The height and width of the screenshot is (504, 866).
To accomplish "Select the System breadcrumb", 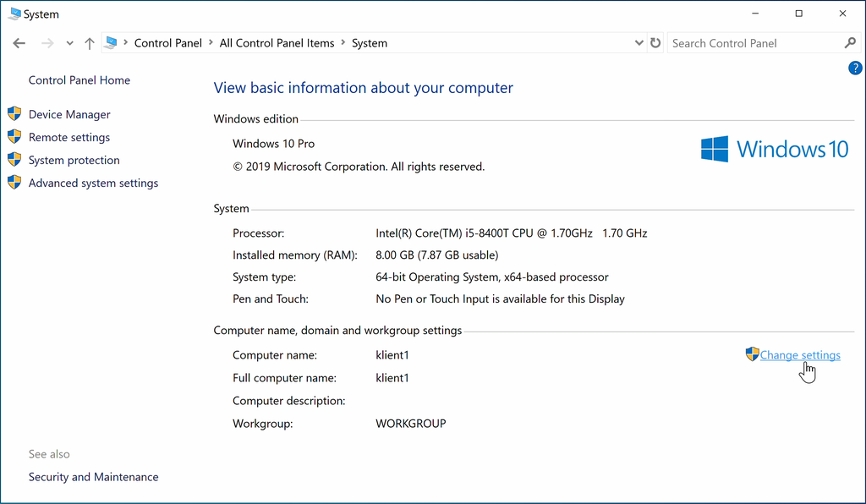I will [370, 43].
